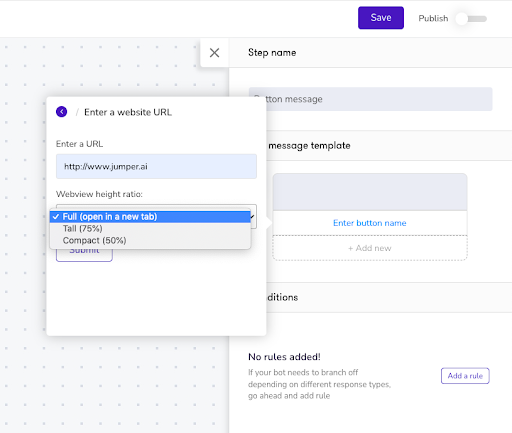Viewport: 512px width, 433px height.
Task: Click the gray template image placeholder
Action: 370,192
